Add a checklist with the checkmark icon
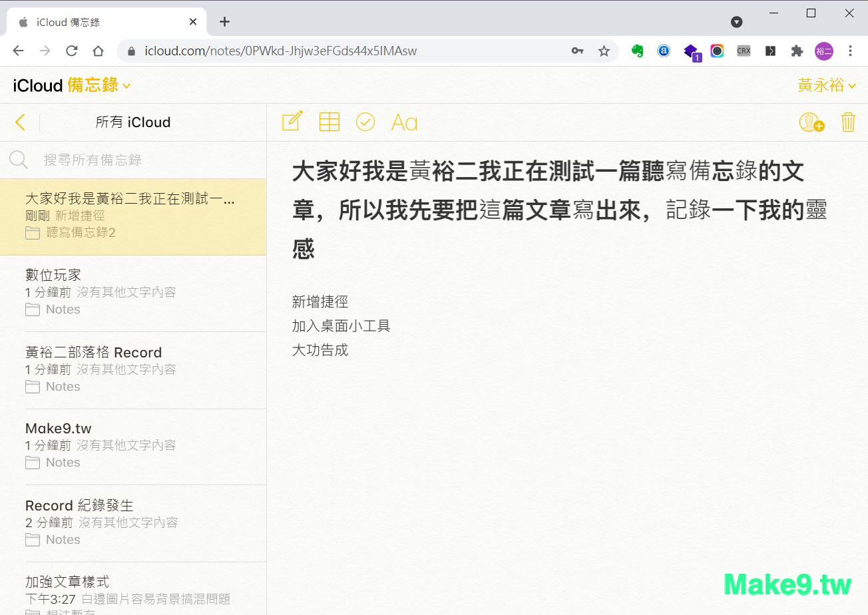The width and height of the screenshot is (868, 615). pyautogui.click(x=365, y=122)
